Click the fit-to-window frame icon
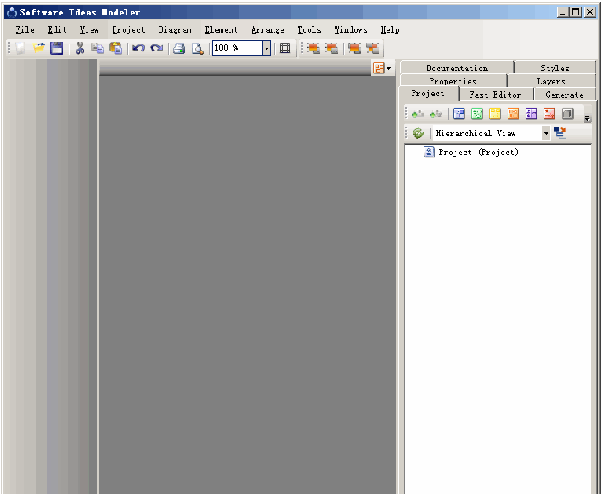 tap(285, 48)
